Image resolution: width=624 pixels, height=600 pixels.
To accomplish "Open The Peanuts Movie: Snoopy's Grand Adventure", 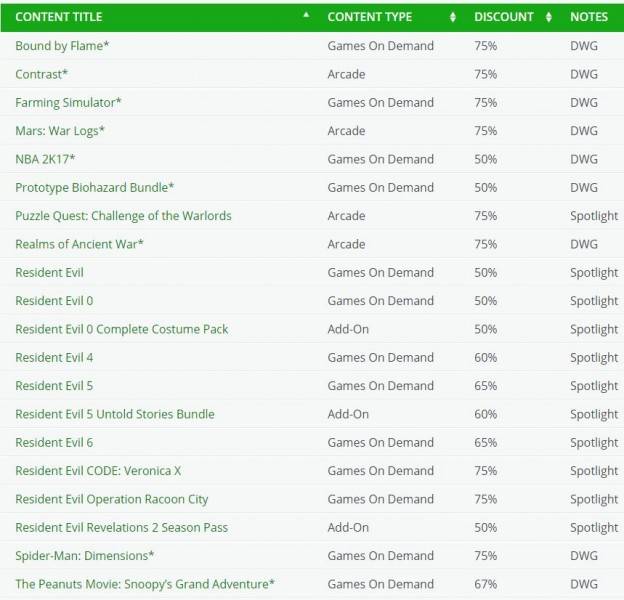I will point(145,584).
